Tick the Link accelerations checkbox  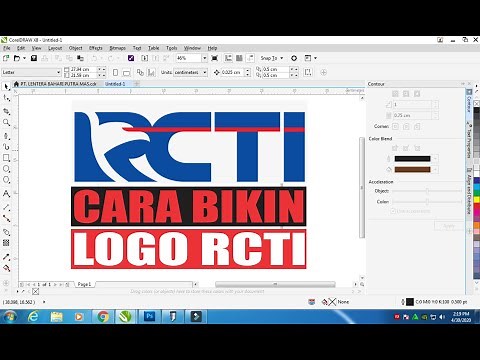tap(393, 211)
